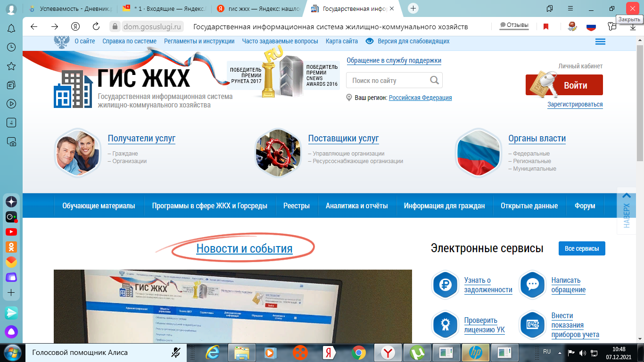The width and height of the screenshot is (644, 362).
Task: Click НАВЕРХ scroll-to-top tab
Action: click(x=626, y=211)
